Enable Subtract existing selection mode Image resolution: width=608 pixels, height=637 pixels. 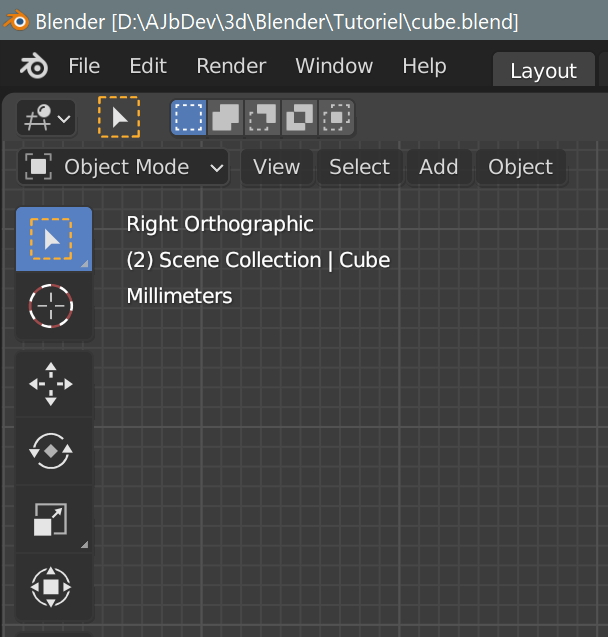click(262, 118)
